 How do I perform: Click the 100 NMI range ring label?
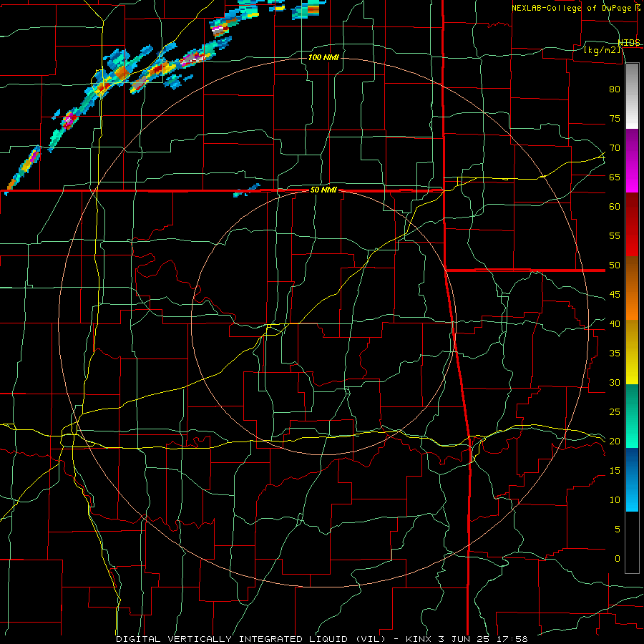pyautogui.click(x=323, y=57)
